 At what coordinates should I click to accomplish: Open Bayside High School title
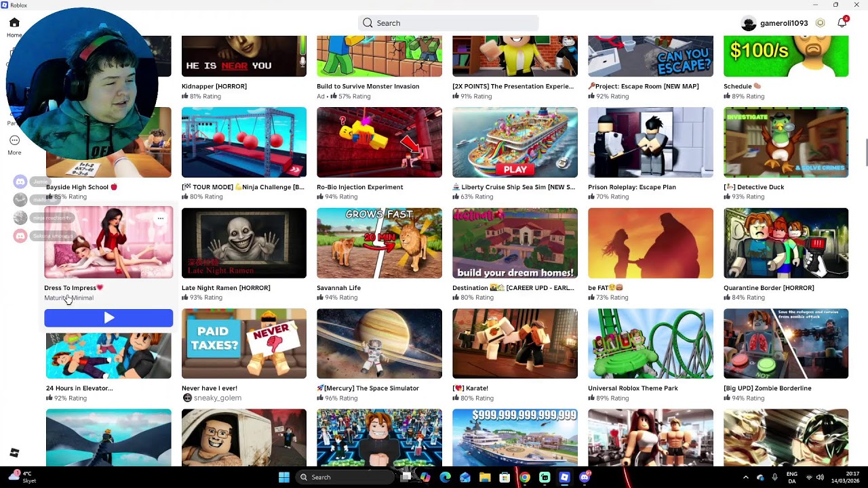coord(81,187)
